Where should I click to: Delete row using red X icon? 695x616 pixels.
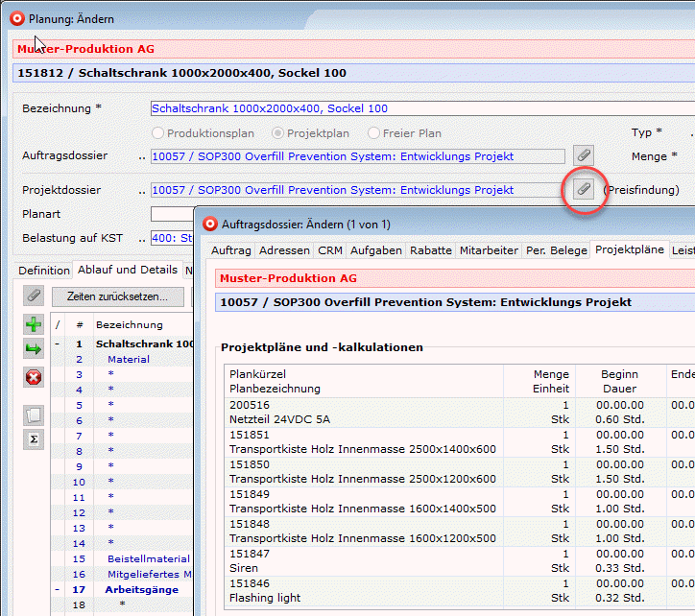coord(34,377)
